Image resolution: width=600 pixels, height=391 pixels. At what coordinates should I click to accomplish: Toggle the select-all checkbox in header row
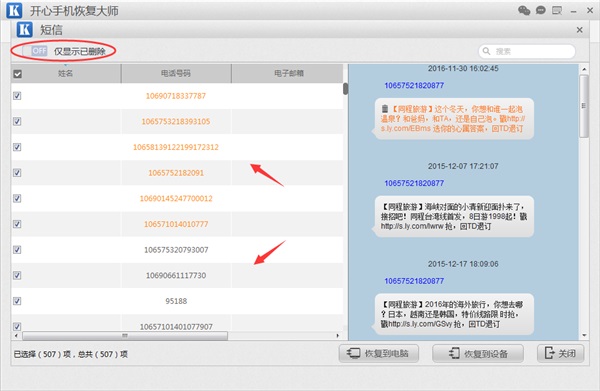point(18,74)
